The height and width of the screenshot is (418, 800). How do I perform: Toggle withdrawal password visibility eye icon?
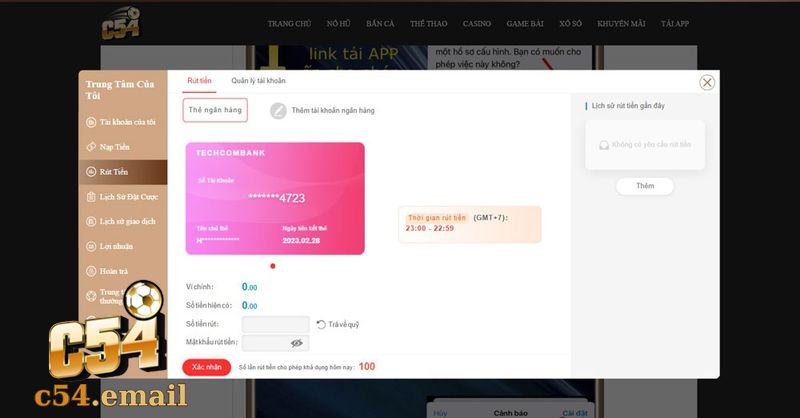pyautogui.click(x=296, y=343)
